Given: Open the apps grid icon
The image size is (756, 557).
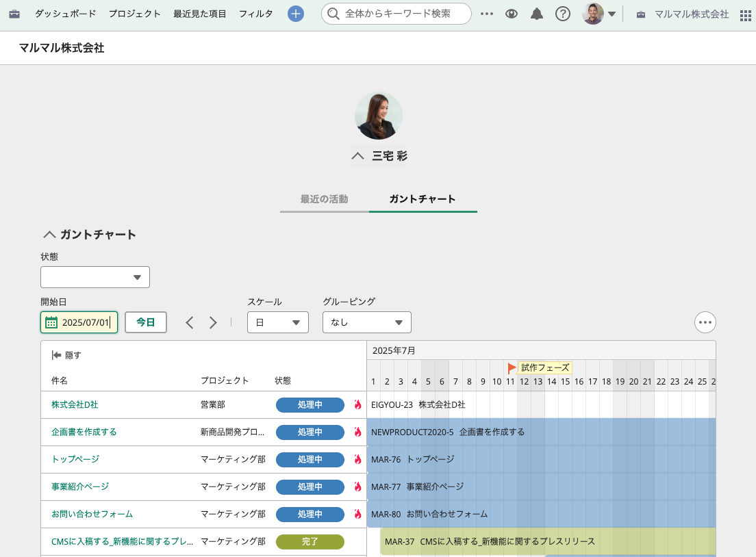Looking at the screenshot, I should tap(746, 15).
